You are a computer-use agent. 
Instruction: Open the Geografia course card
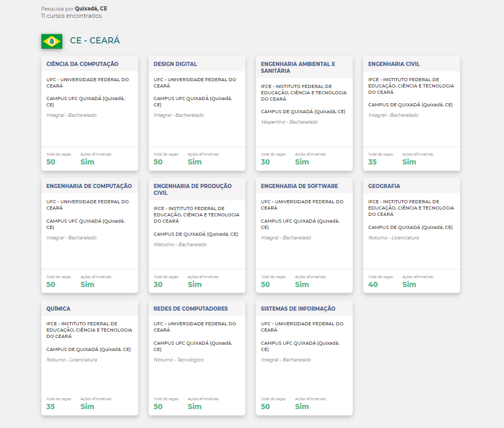pyautogui.click(x=384, y=186)
